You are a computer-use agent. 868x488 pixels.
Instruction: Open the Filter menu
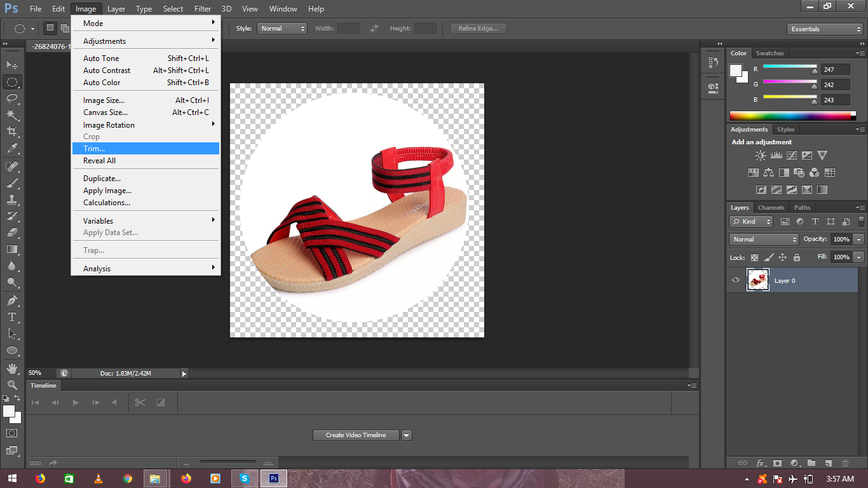203,9
